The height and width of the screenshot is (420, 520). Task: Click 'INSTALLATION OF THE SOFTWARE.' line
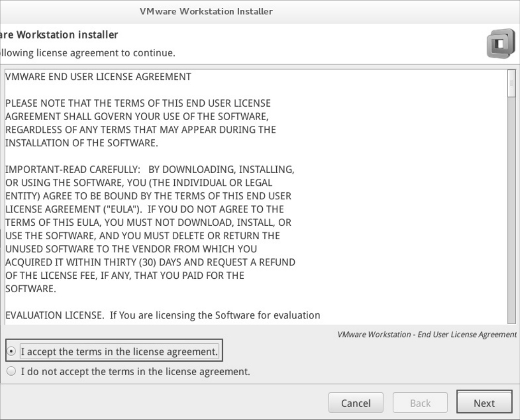[81, 143]
